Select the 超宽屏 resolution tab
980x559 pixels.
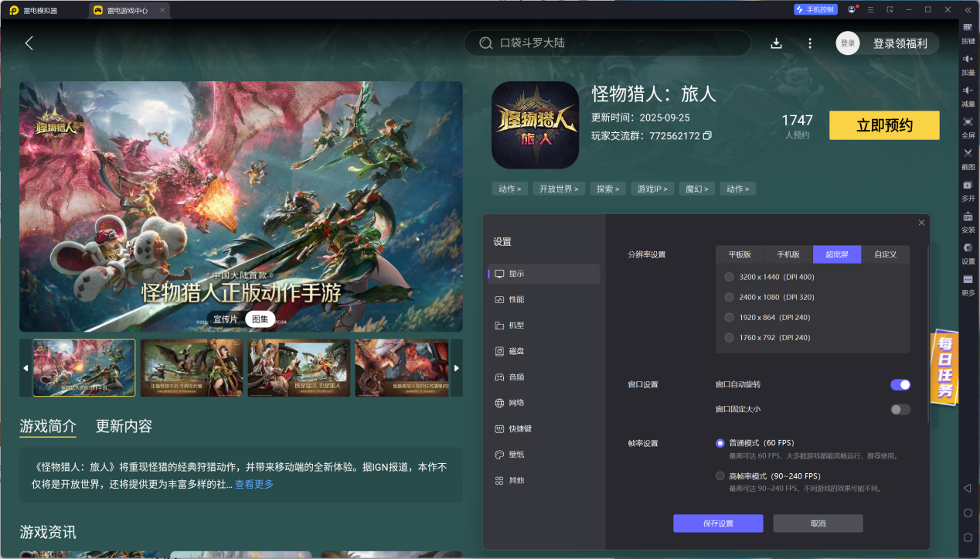(x=837, y=254)
